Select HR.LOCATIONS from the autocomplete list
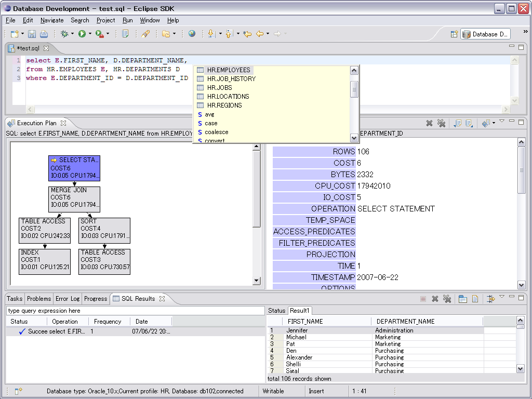 point(228,96)
